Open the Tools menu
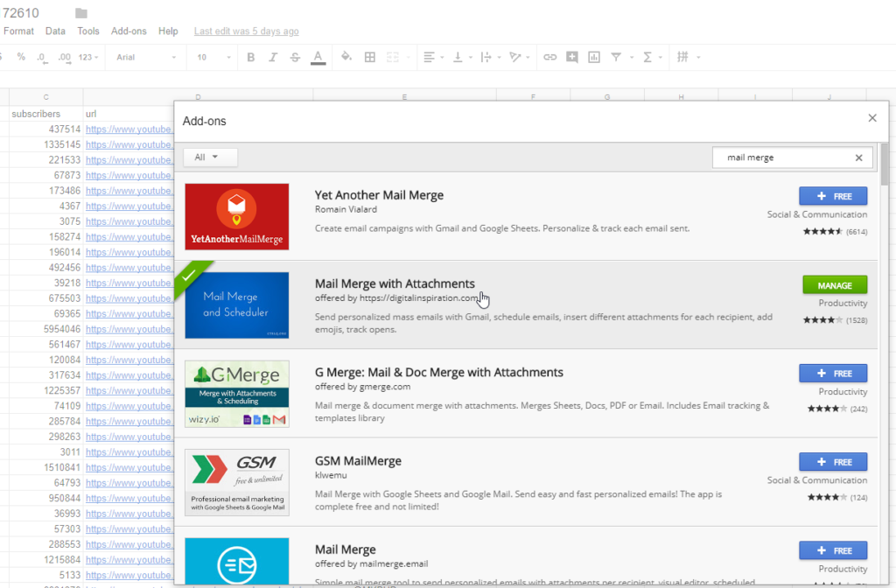This screenshot has width=896, height=588. (x=88, y=31)
